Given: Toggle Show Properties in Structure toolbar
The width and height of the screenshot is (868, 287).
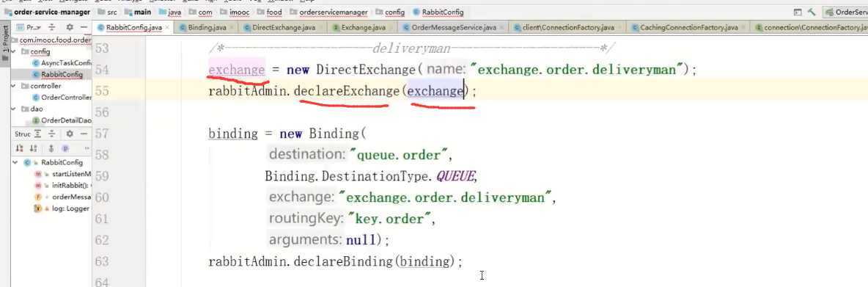Looking at the screenshot, I should [x=65, y=148].
